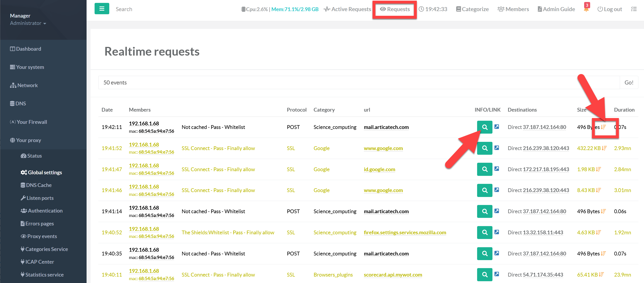Viewport: 644px width, 283px height.
Task: Click the task list icon at the top right
Action: pos(634,9)
